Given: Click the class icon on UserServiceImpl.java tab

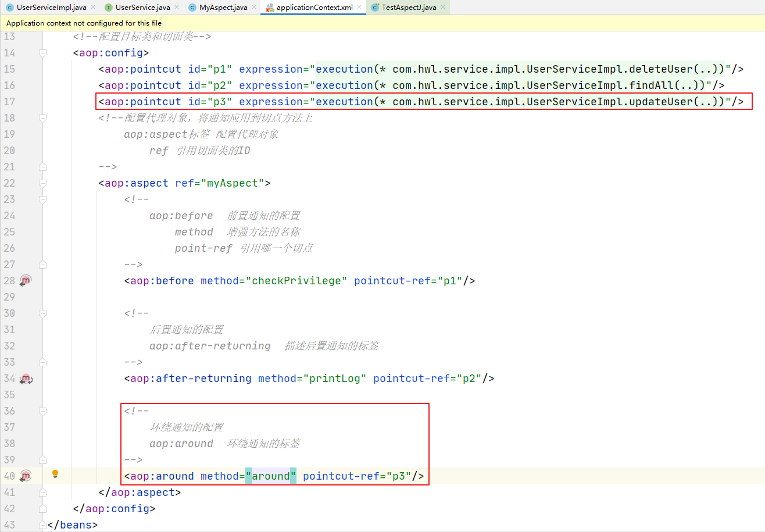Looking at the screenshot, I should coord(10,8).
